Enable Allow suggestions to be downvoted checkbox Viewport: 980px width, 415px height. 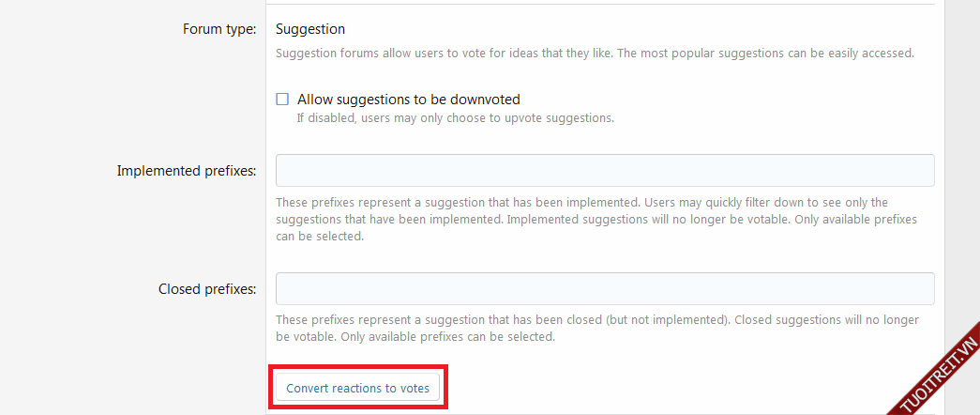click(x=282, y=100)
